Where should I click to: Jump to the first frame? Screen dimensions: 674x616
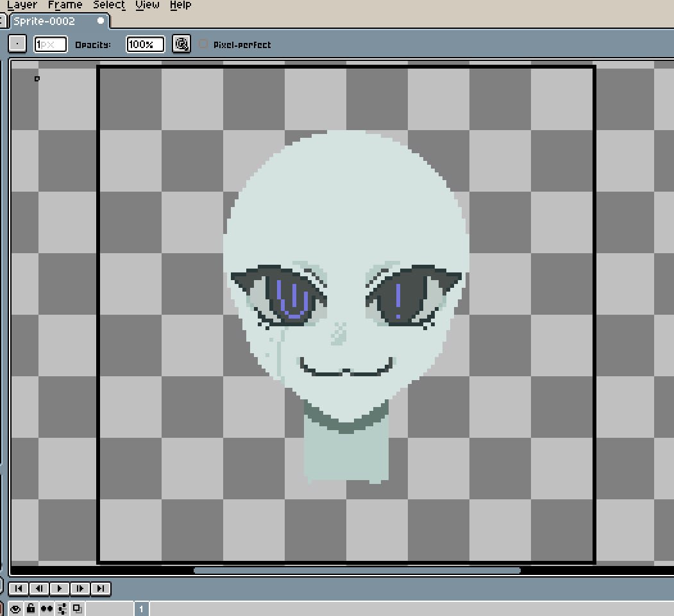click(18, 588)
